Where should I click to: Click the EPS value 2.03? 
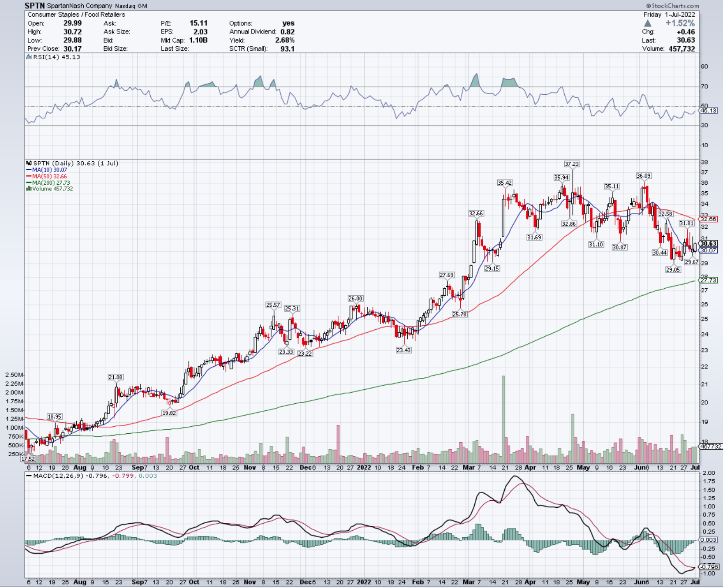[200, 32]
